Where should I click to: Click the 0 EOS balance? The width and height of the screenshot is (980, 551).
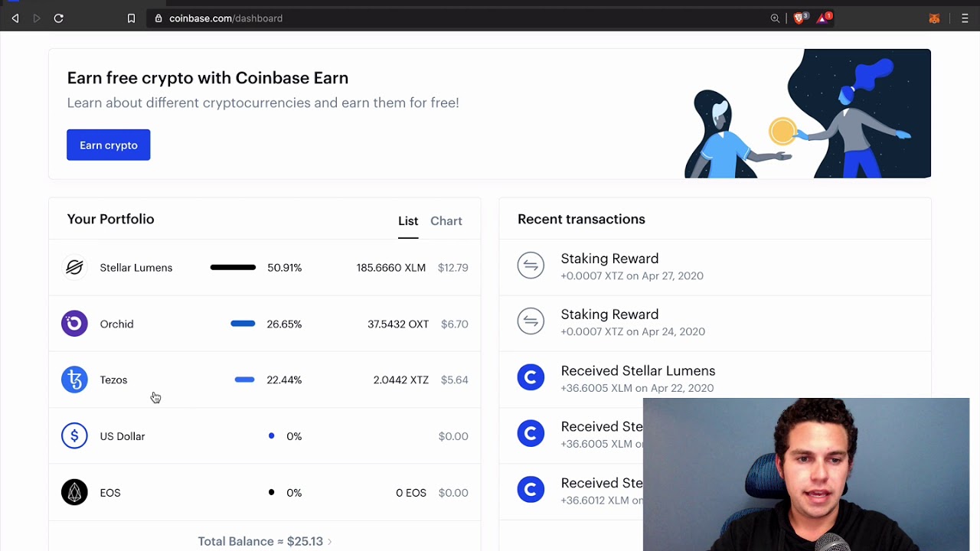(x=411, y=493)
